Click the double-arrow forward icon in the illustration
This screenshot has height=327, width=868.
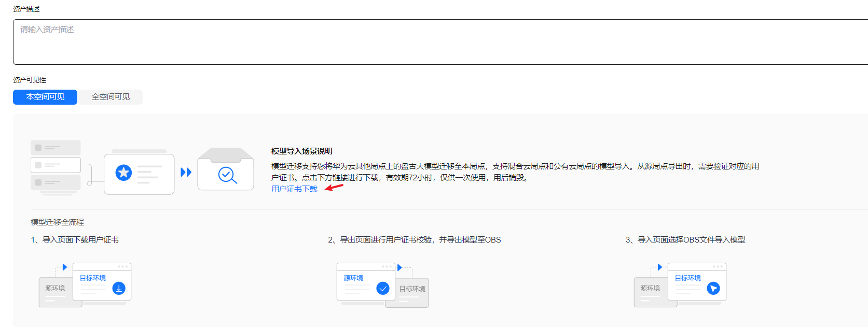click(186, 172)
